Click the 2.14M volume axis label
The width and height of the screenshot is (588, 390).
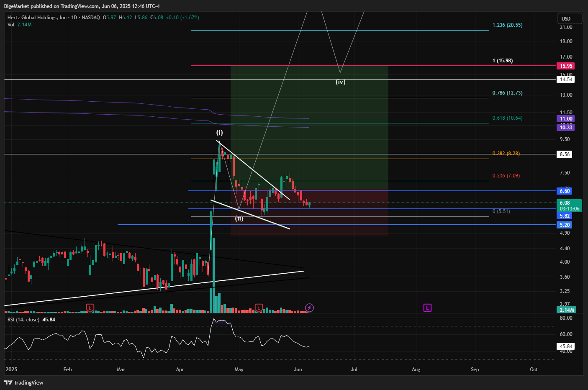(567, 310)
